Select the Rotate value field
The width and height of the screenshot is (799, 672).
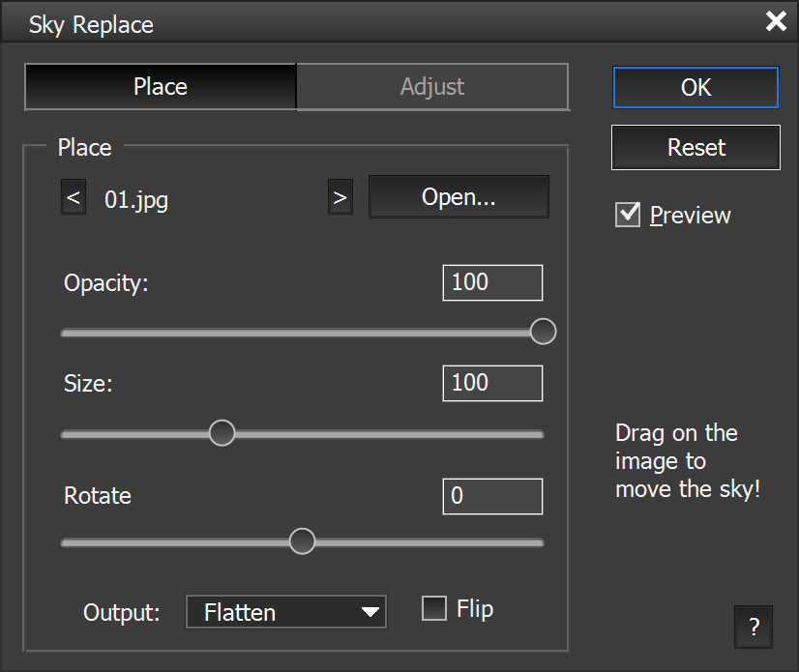[492, 496]
